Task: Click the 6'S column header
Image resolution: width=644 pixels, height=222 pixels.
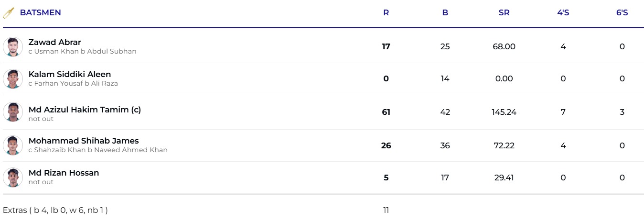Action: [x=622, y=13]
